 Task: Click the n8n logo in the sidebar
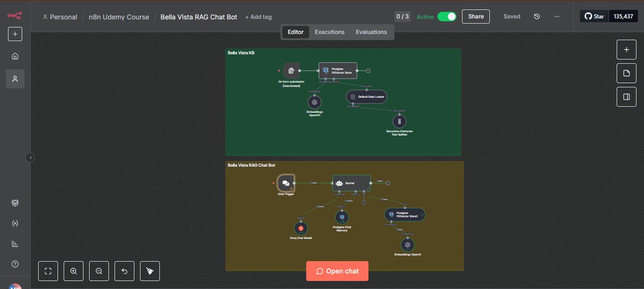pos(14,16)
